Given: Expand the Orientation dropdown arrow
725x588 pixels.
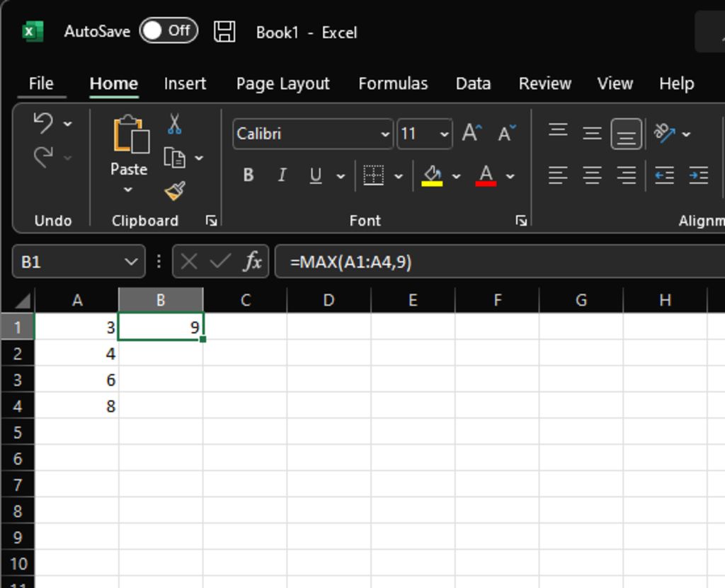Looking at the screenshot, I should [x=686, y=134].
